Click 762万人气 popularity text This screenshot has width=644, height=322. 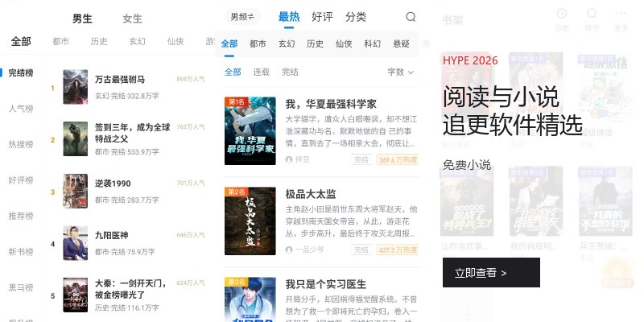click(191, 127)
